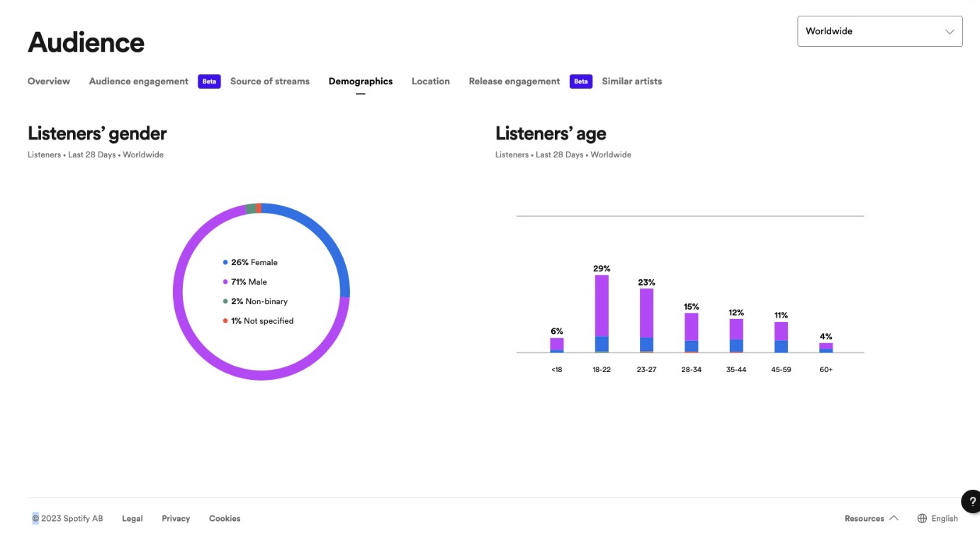This screenshot has width=980, height=538.
Task: Open the Cookies footer link
Action: pos(225,518)
